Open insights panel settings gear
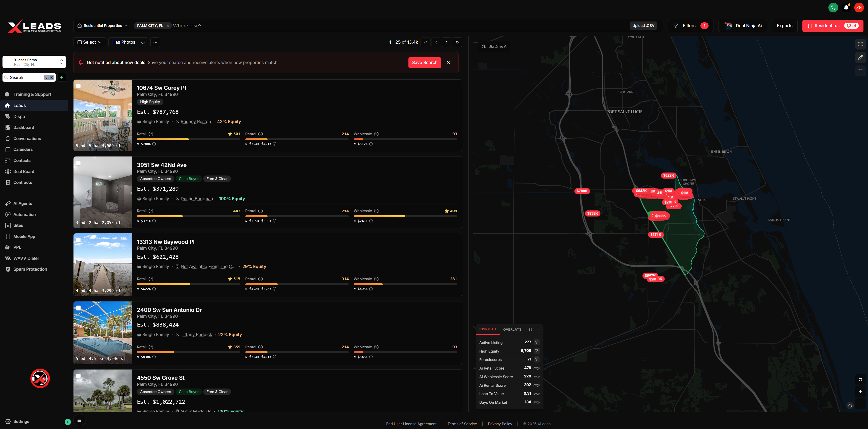Viewport: 868px width, 429px height. (x=530, y=329)
